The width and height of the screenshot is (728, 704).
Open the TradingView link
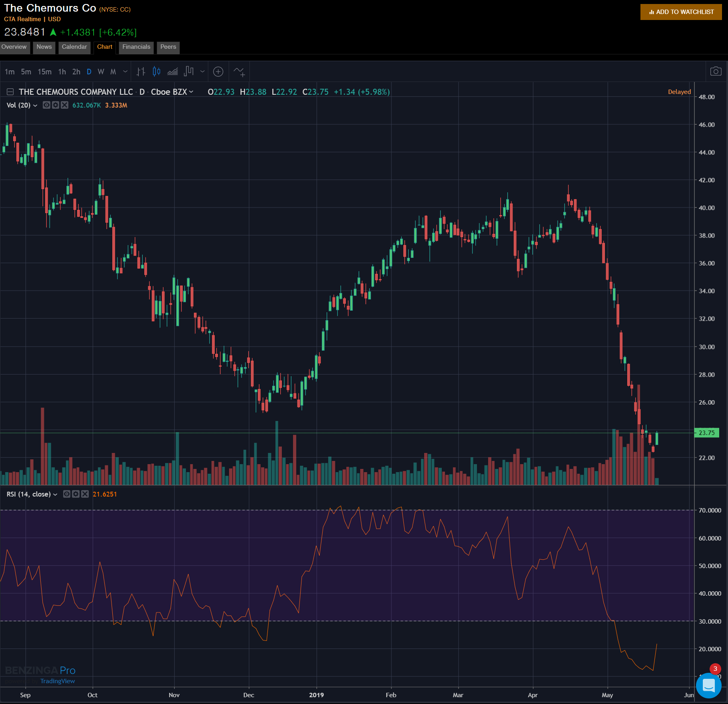(x=58, y=681)
